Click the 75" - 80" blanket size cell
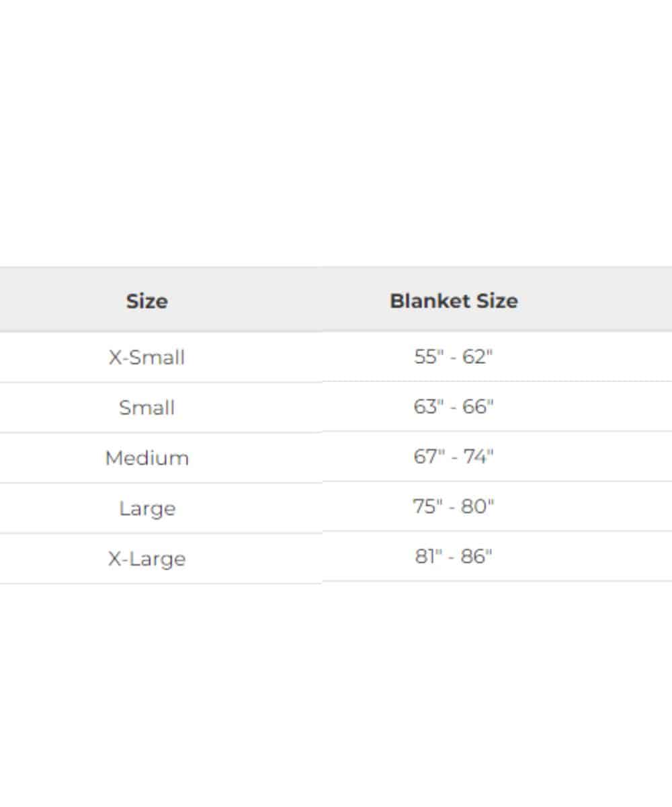This screenshot has height=807, width=672. [454, 506]
